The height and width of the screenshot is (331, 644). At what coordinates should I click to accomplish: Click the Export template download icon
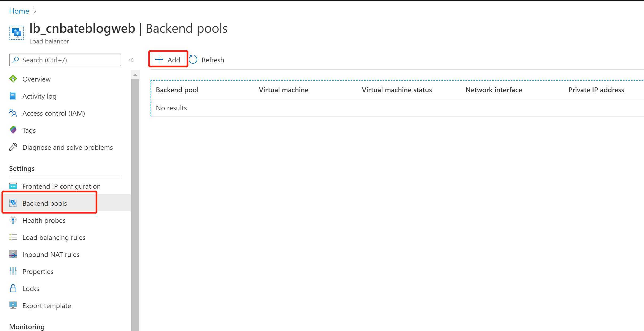13,305
